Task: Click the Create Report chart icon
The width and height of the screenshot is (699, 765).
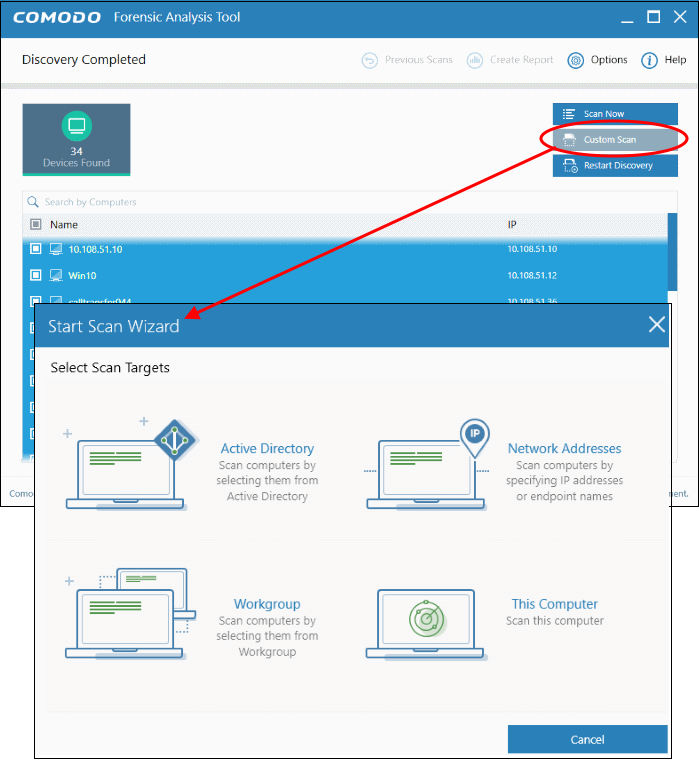Action: pyautogui.click(x=475, y=60)
